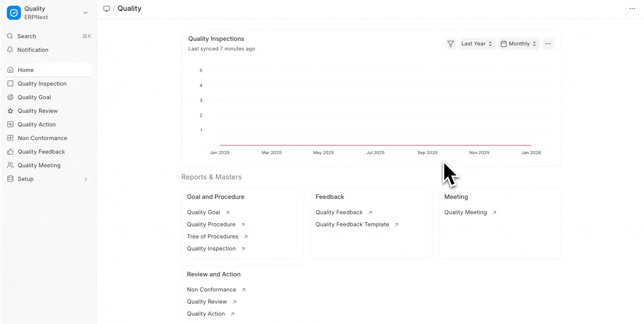The image size is (644, 324).
Task: Click the Quality Feedback thumbs-up icon
Action: (10, 152)
